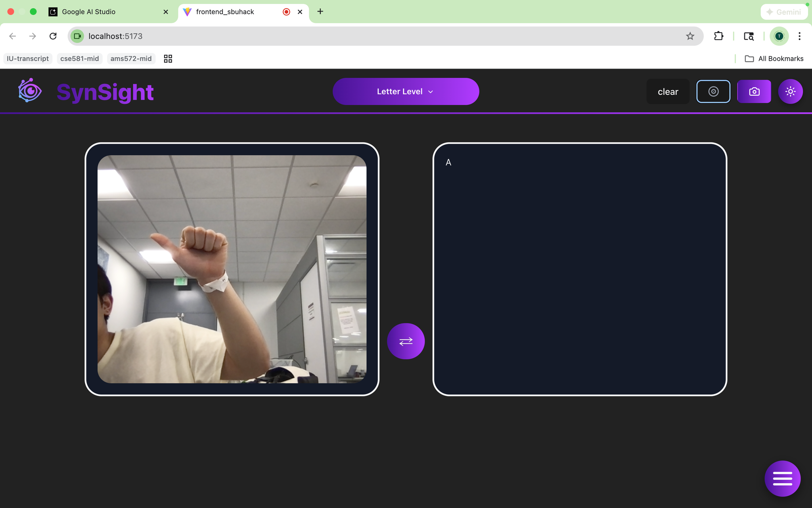
Task: Open Chrome's three-dot menu
Action: [799, 36]
